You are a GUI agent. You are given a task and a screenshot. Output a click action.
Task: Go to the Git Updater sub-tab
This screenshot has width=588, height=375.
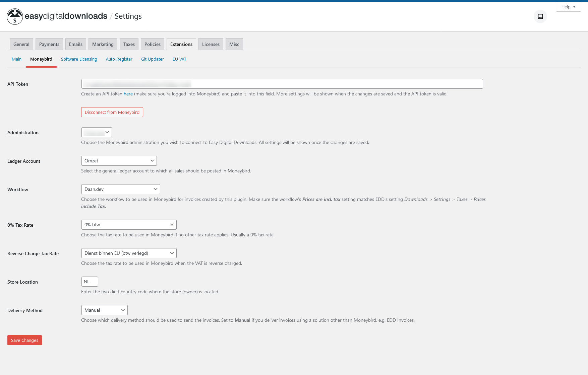click(152, 59)
